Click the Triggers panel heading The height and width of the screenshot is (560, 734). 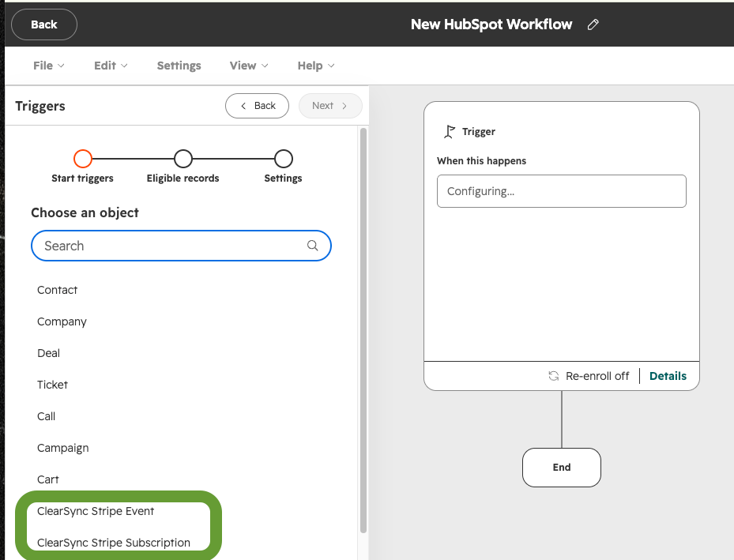pyautogui.click(x=40, y=106)
